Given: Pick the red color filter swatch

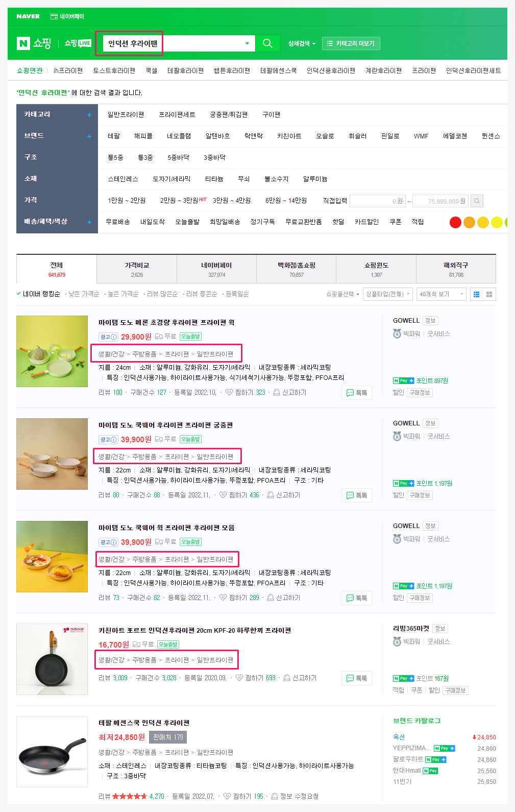Looking at the screenshot, I should pyautogui.click(x=455, y=222).
